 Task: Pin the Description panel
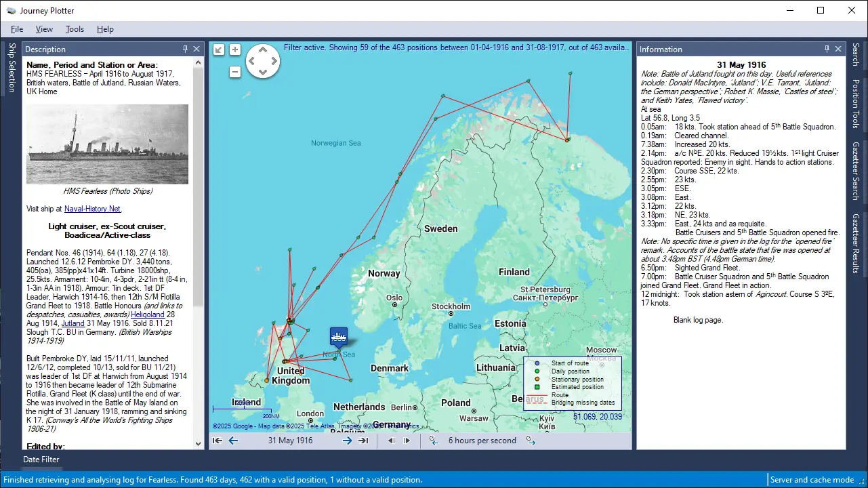pos(186,49)
